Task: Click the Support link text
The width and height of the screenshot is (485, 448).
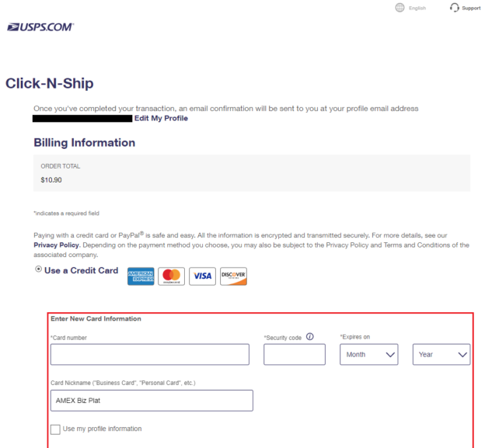Action: (x=471, y=9)
